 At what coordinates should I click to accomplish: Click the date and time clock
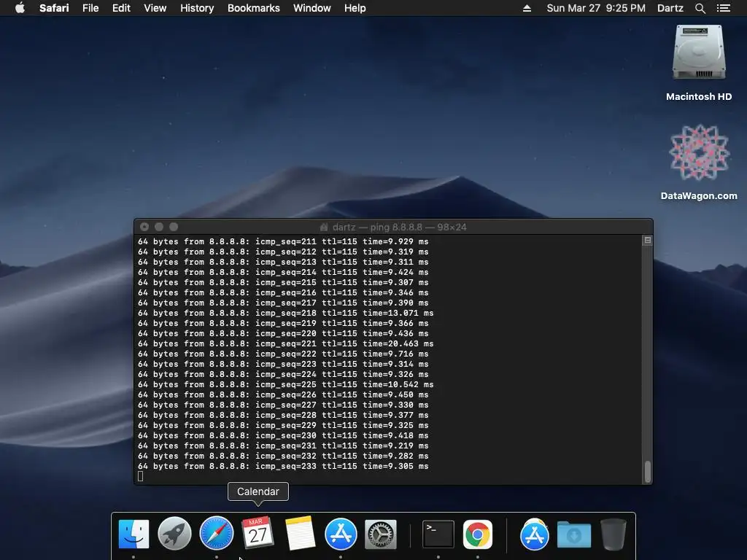pos(595,8)
